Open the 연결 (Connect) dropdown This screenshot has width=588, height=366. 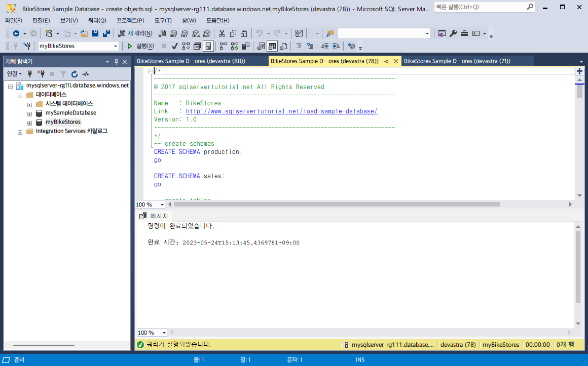click(15, 74)
